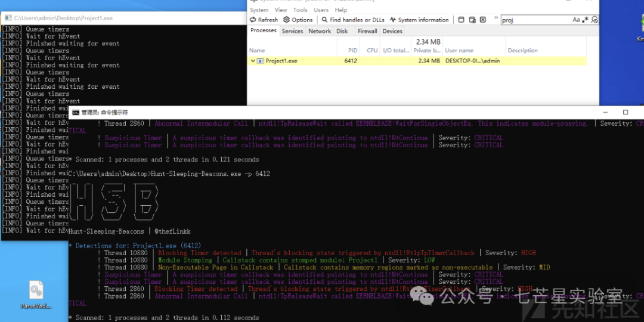Sort by the Private bytes column header
This screenshot has height=322, width=644.
[x=428, y=51]
